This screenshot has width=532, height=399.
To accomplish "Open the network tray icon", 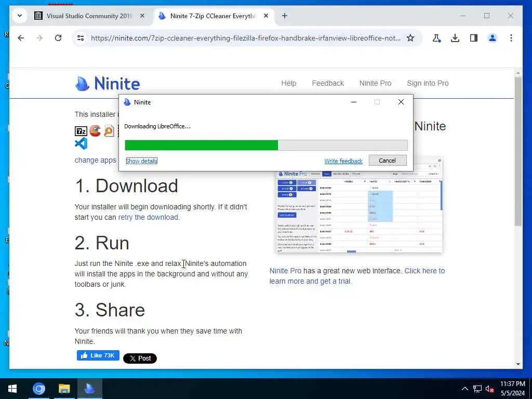I will coord(477,389).
